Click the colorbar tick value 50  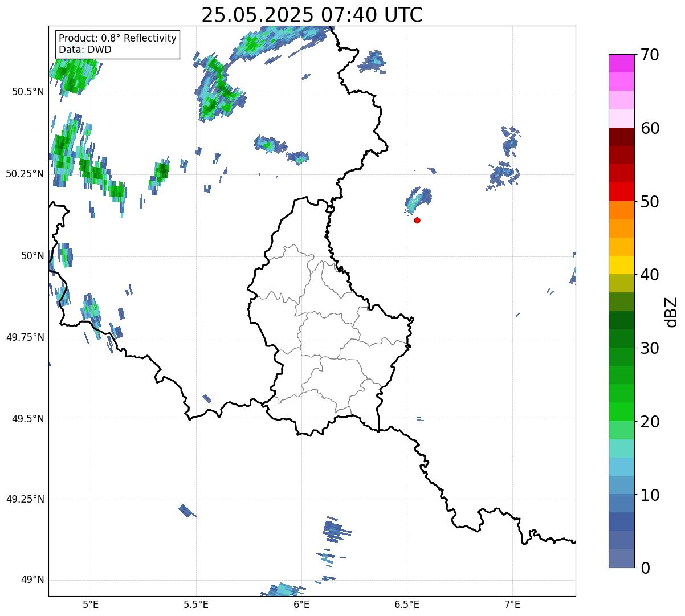click(x=650, y=202)
